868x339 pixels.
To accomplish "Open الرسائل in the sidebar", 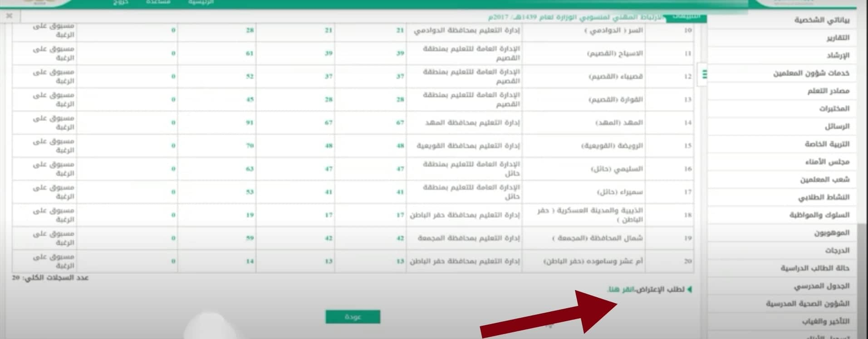I will 837,126.
